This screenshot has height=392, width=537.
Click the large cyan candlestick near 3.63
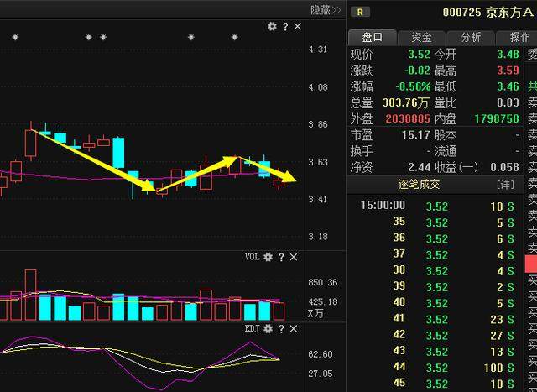pyautogui.click(x=118, y=153)
